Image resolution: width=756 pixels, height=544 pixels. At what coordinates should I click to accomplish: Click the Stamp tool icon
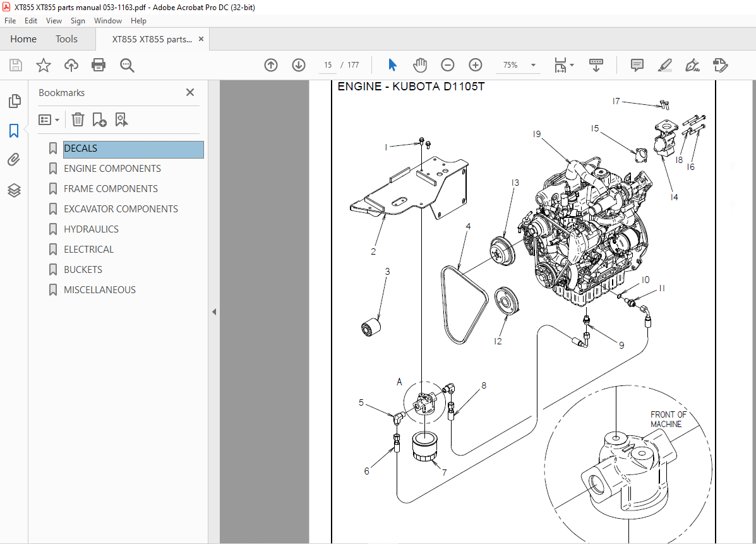pyautogui.click(x=721, y=65)
